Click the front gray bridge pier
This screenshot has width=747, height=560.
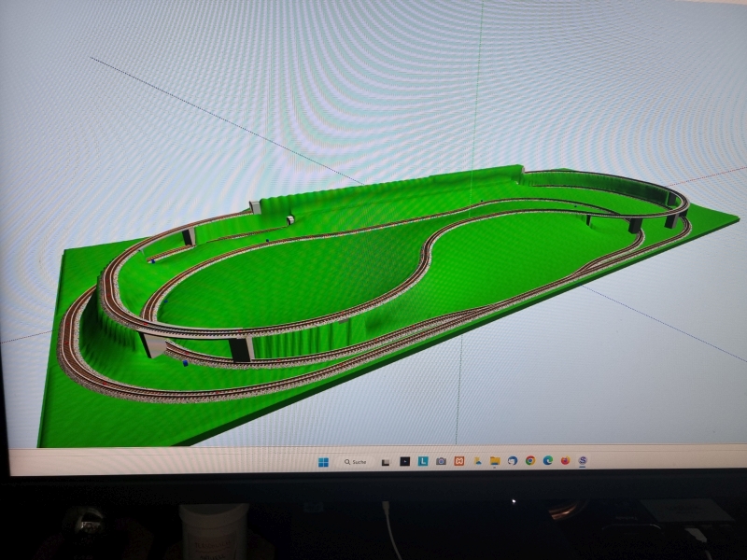click(242, 348)
